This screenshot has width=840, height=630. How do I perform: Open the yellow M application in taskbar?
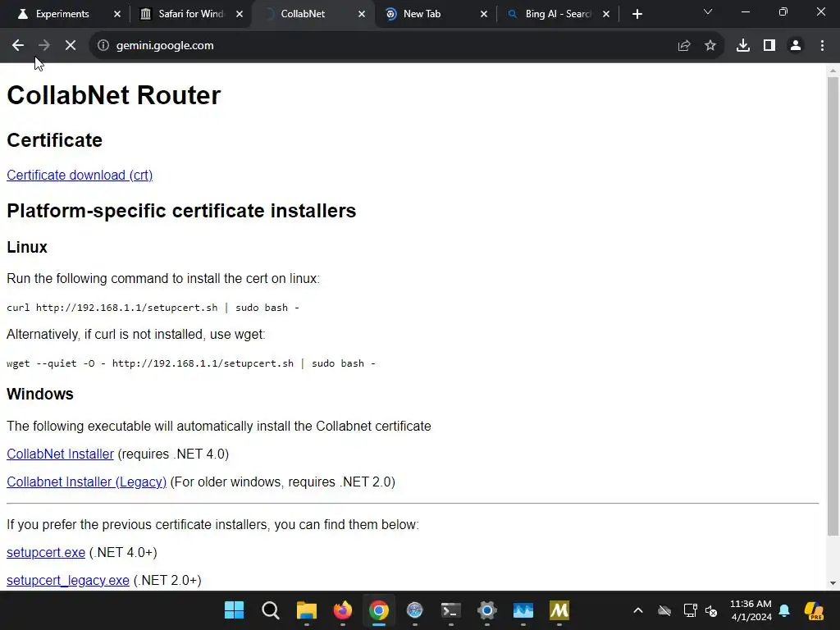click(559, 610)
